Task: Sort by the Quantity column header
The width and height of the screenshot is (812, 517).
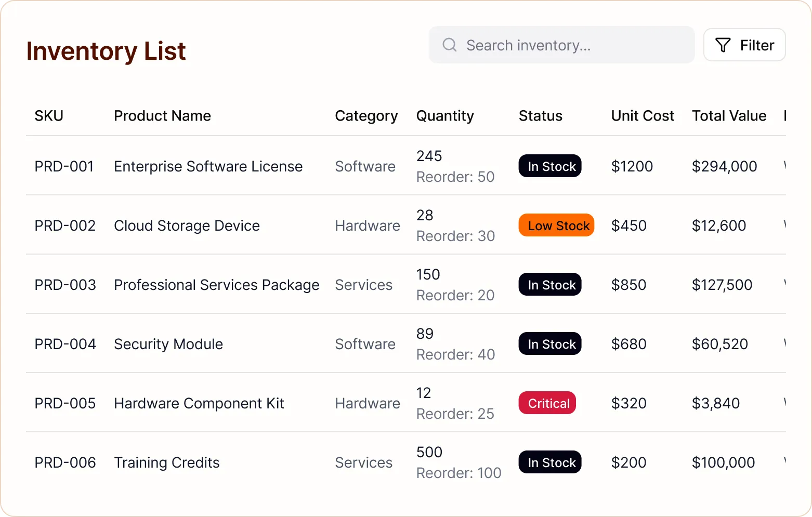Action: [445, 116]
